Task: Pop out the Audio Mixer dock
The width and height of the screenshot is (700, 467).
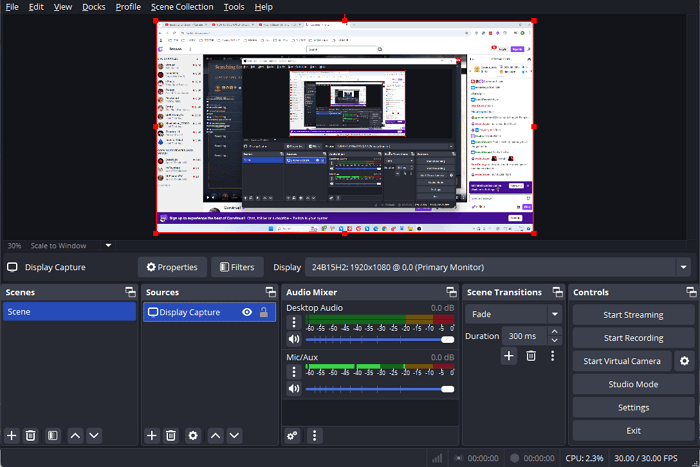Action: (x=451, y=292)
